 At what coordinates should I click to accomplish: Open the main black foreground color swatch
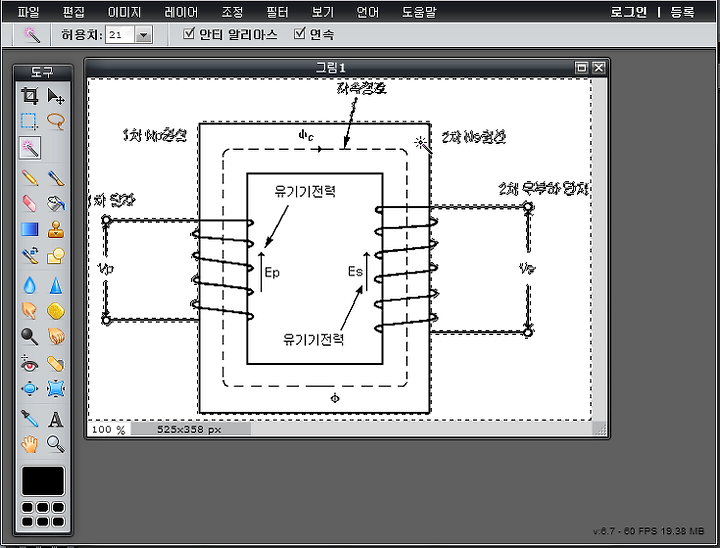[x=43, y=481]
